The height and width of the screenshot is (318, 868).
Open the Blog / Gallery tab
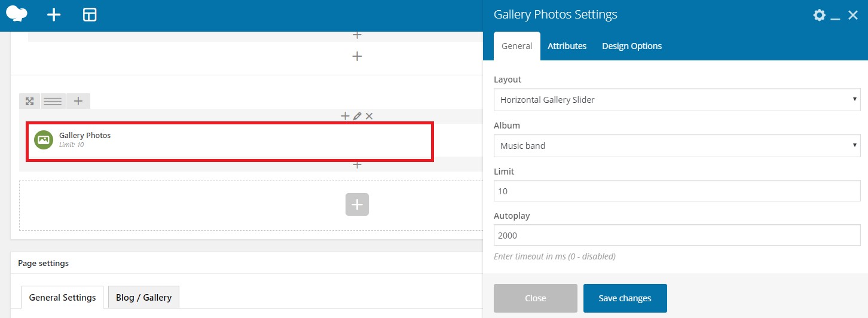(143, 297)
